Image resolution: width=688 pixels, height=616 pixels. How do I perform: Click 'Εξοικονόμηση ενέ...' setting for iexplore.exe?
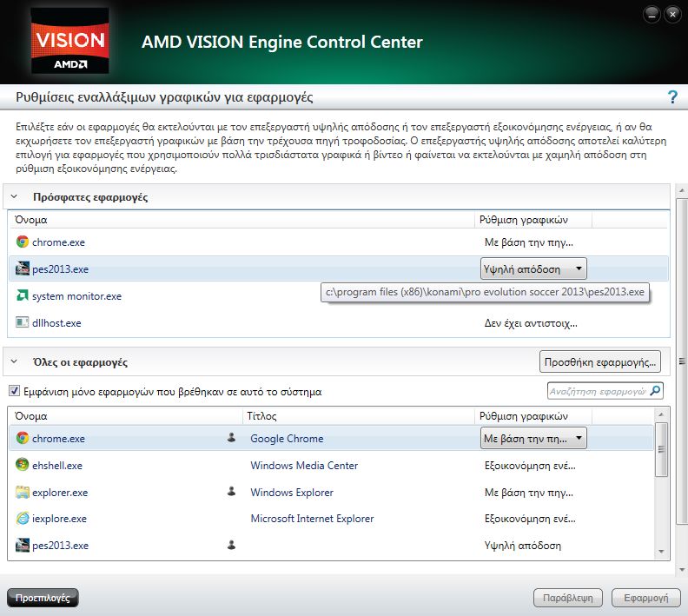coord(530,519)
